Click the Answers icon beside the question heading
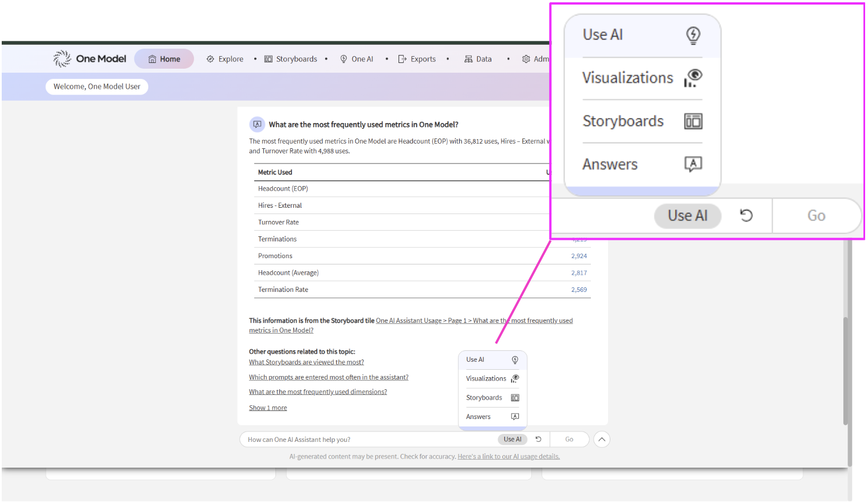The height and width of the screenshot is (502, 868). (257, 124)
